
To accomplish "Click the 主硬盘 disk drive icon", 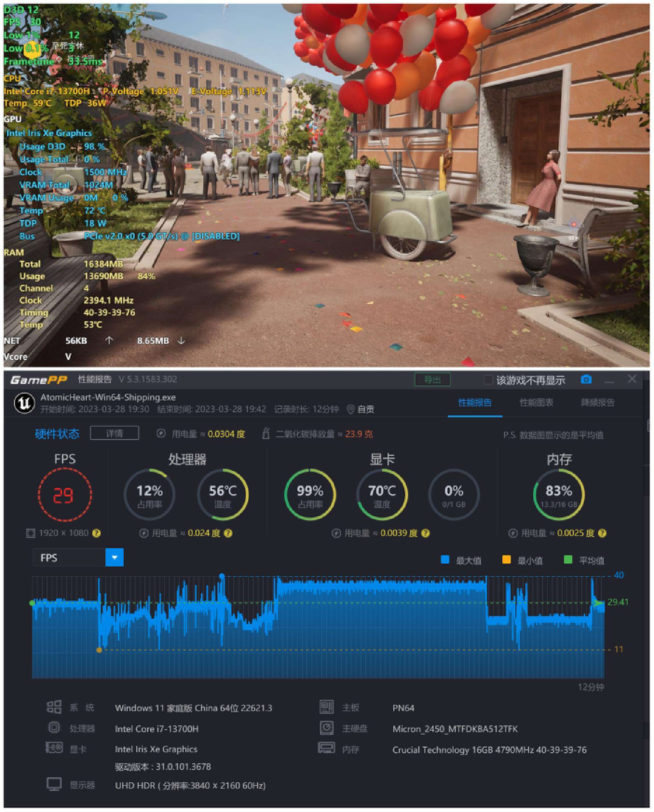I will [x=327, y=728].
